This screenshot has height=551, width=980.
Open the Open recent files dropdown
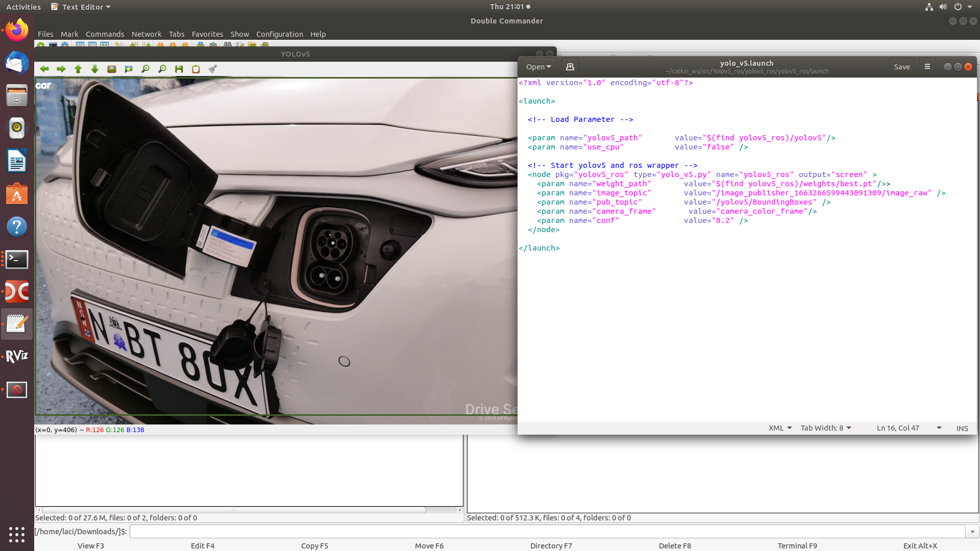(x=549, y=66)
